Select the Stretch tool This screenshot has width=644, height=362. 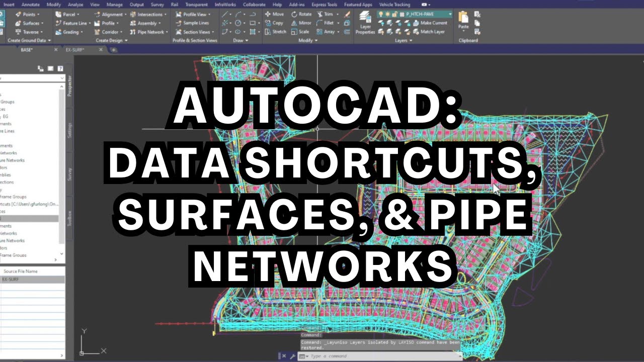tap(276, 32)
